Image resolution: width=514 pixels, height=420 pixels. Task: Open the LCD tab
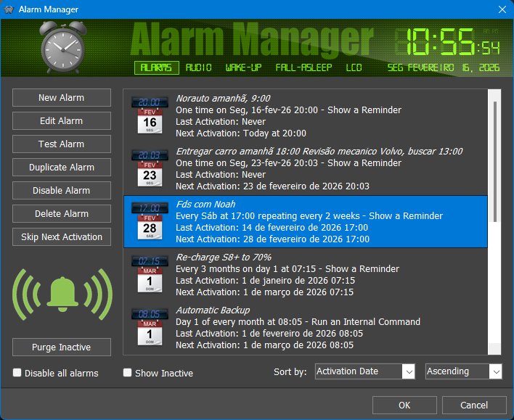(354, 67)
